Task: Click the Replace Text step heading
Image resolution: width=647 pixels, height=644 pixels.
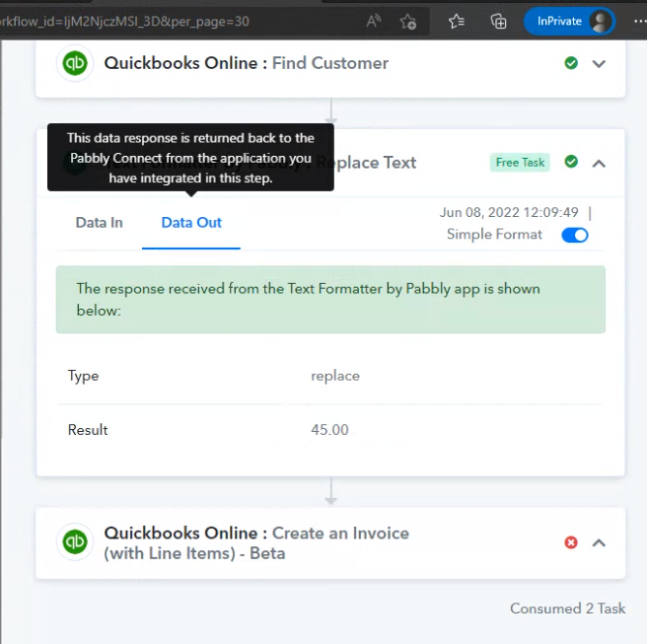Action: [367, 163]
